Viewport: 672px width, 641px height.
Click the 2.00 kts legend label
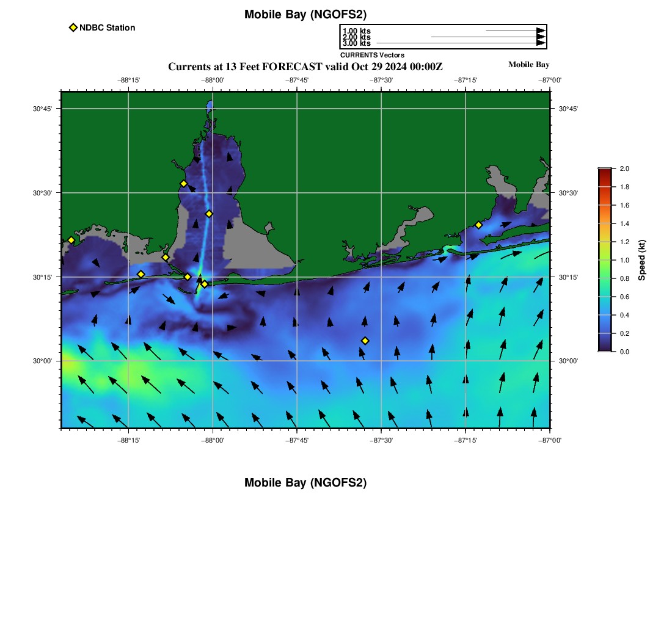coord(357,37)
